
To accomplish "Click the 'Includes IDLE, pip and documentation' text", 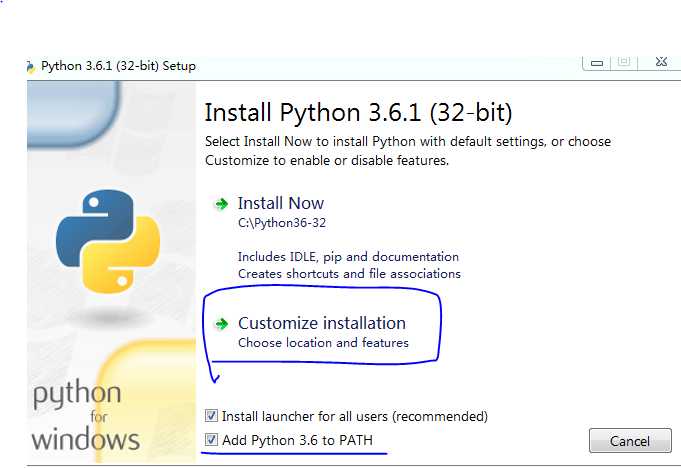I will click(x=348, y=257).
